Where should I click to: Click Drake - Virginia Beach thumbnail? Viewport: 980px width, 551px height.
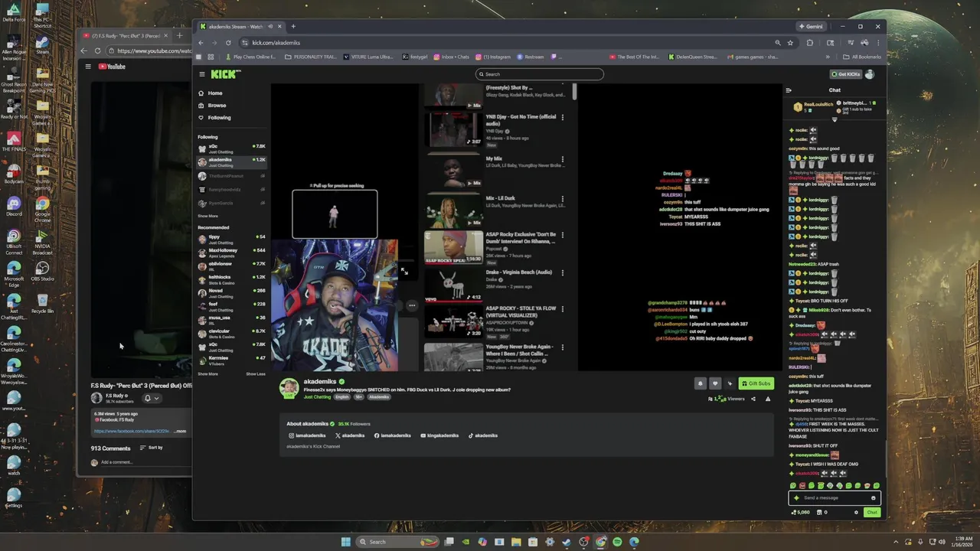pyautogui.click(x=454, y=284)
